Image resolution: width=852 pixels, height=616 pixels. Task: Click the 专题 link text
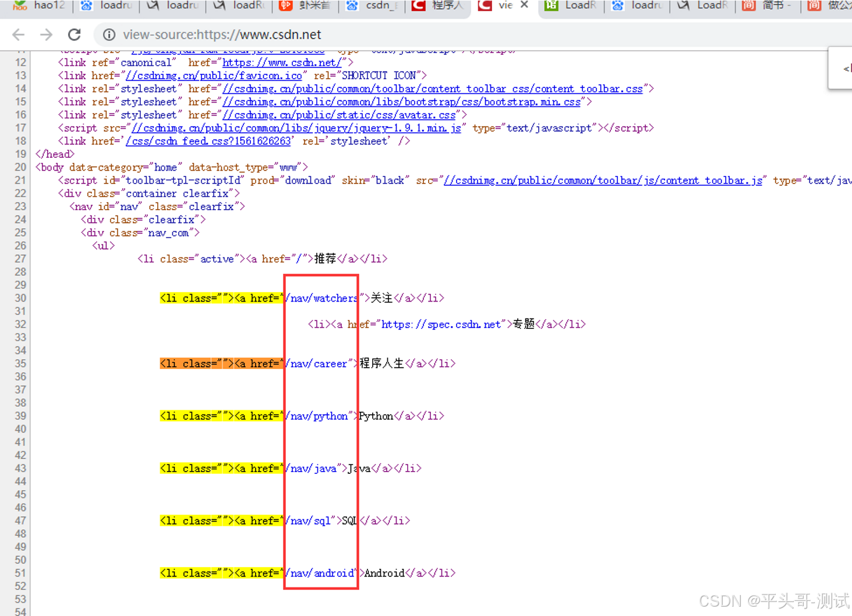[x=524, y=324]
